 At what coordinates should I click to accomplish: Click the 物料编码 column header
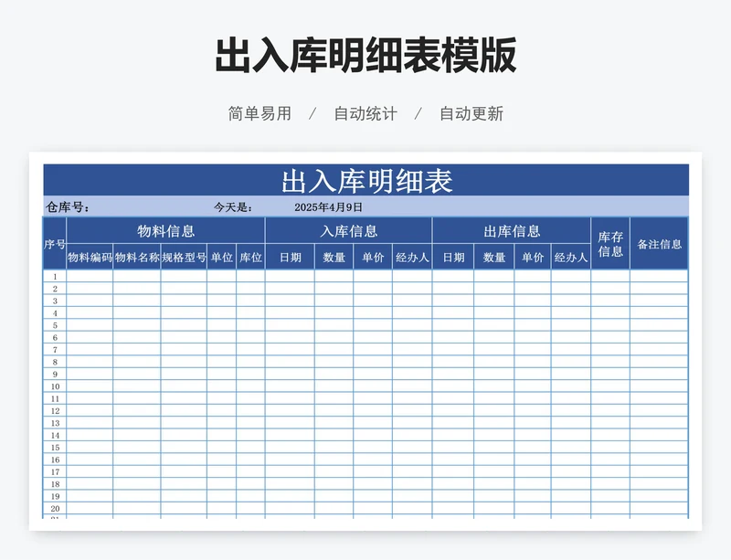pyautogui.click(x=90, y=257)
